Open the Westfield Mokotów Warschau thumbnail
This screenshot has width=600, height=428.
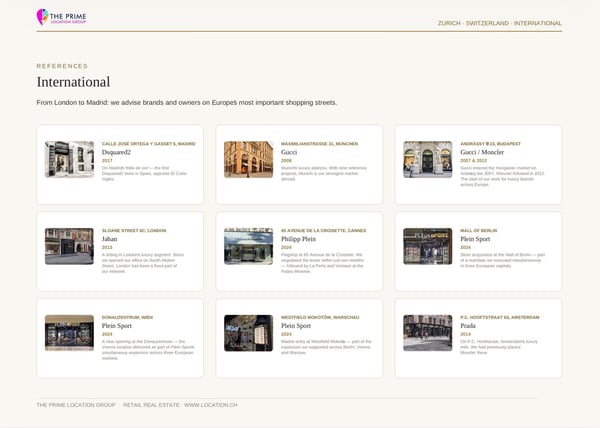(249, 333)
